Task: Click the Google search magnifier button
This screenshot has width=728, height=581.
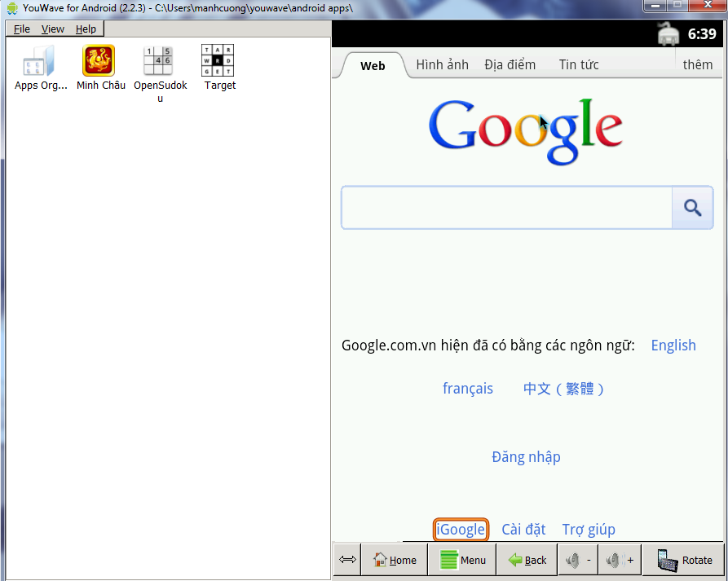Action: click(692, 208)
